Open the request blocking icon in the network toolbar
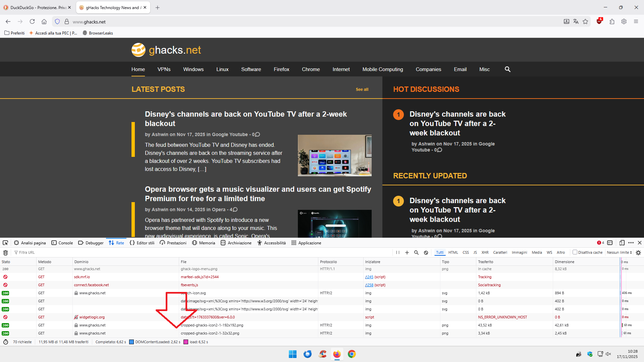644x362 pixels. point(426,252)
